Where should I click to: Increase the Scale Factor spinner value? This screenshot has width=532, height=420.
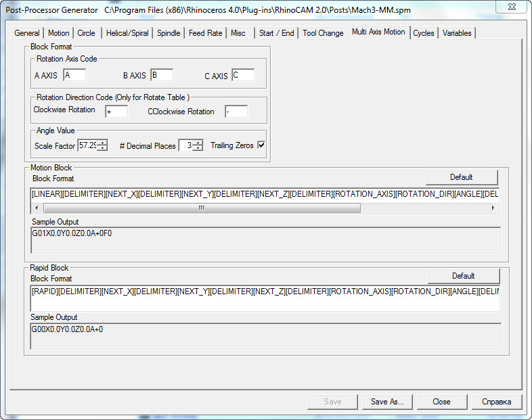coord(102,142)
